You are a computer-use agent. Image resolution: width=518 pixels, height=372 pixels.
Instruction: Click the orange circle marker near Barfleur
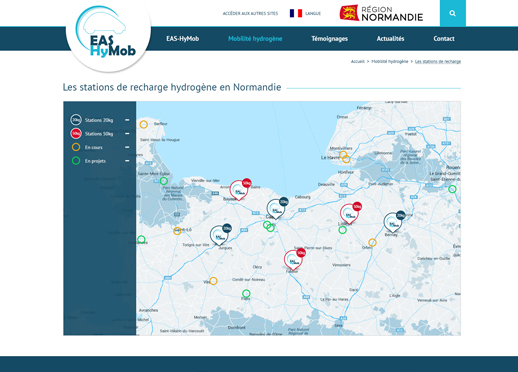[144, 125]
